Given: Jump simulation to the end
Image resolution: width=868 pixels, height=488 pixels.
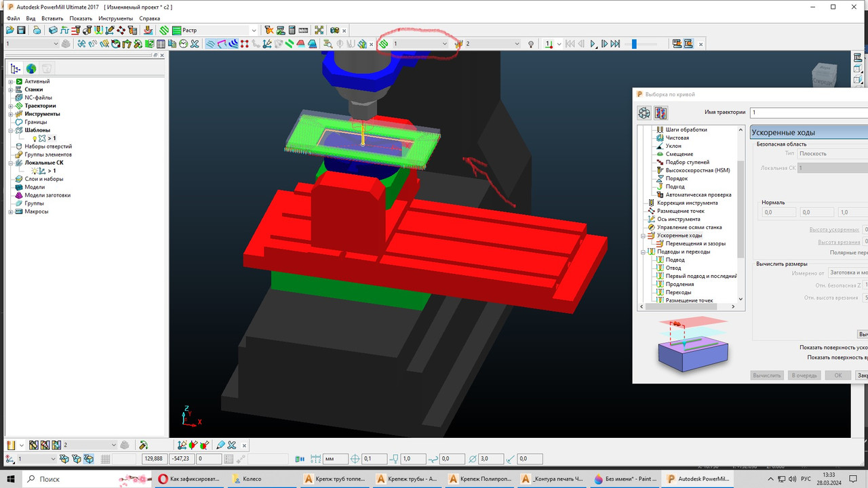Looking at the screenshot, I should [615, 43].
